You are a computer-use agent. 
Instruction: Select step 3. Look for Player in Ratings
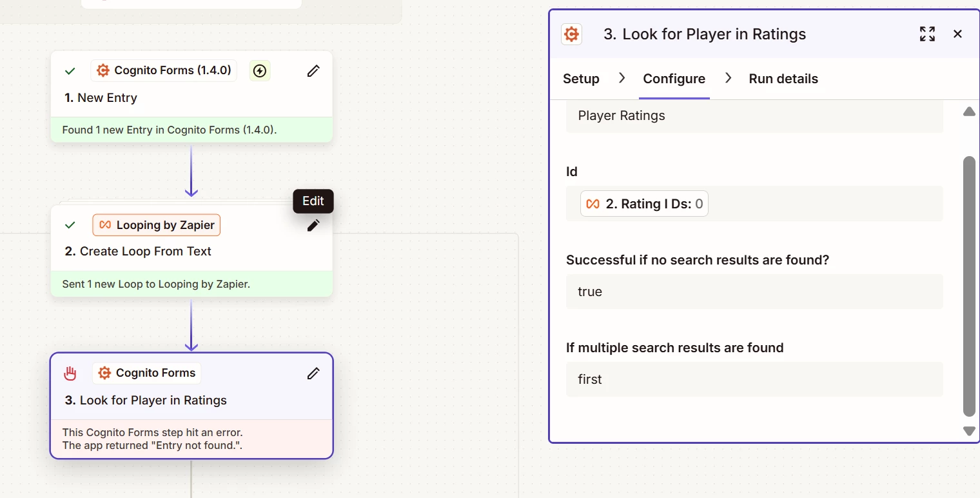pos(146,401)
